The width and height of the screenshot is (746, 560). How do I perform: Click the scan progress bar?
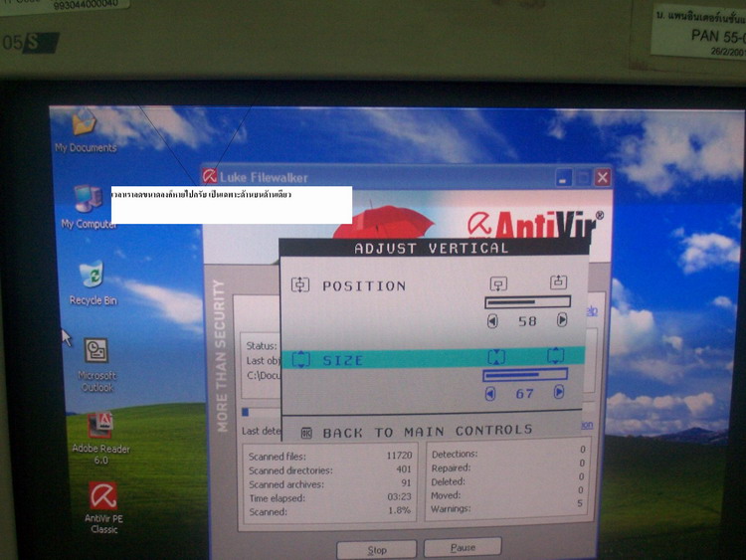261,412
